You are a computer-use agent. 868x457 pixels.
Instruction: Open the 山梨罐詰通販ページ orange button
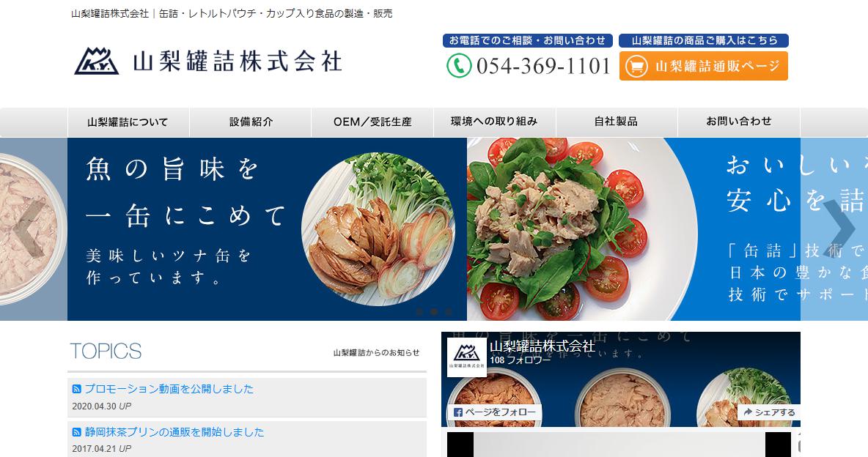(704, 66)
